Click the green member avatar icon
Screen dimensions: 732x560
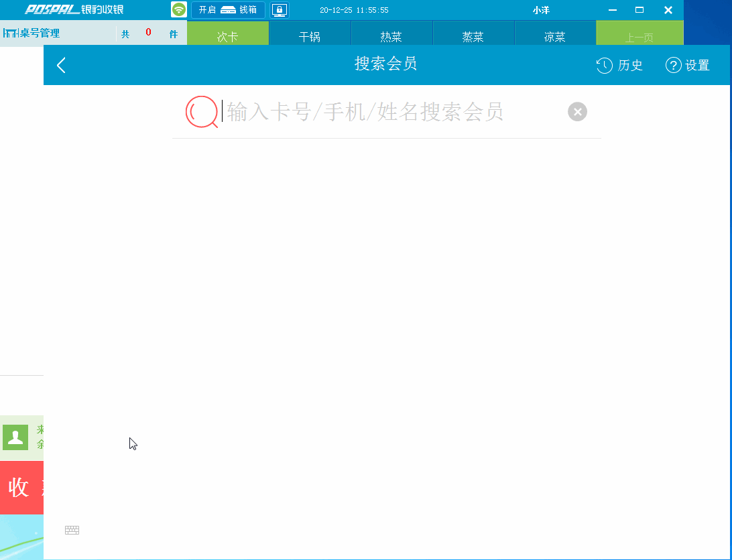pyautogui.click(x=14, y=437)
